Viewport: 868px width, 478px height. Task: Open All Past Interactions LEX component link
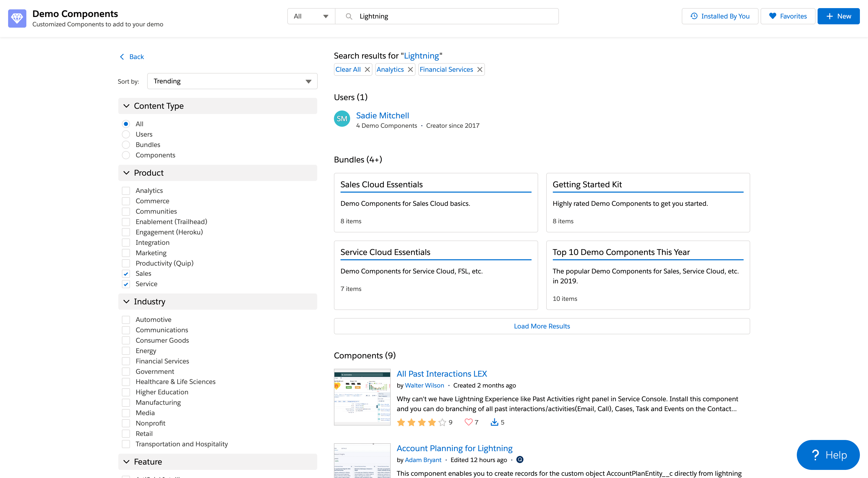click(442, 374)
